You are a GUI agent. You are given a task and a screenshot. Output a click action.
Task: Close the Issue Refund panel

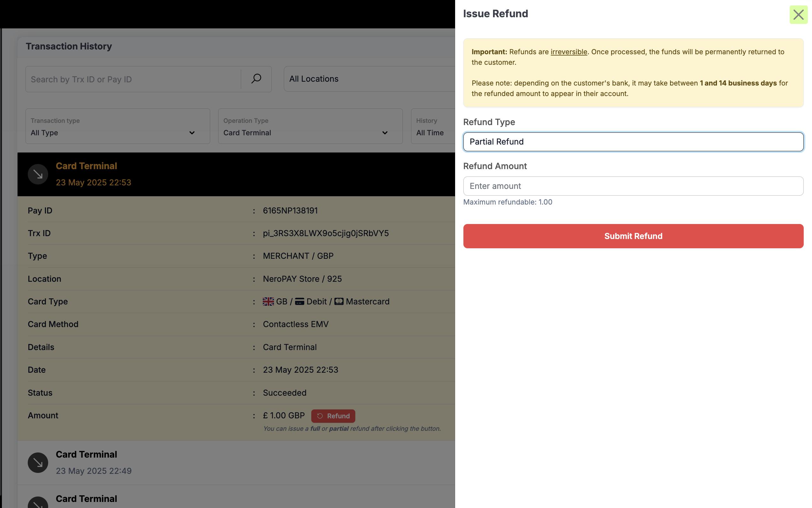click(798, 15)
